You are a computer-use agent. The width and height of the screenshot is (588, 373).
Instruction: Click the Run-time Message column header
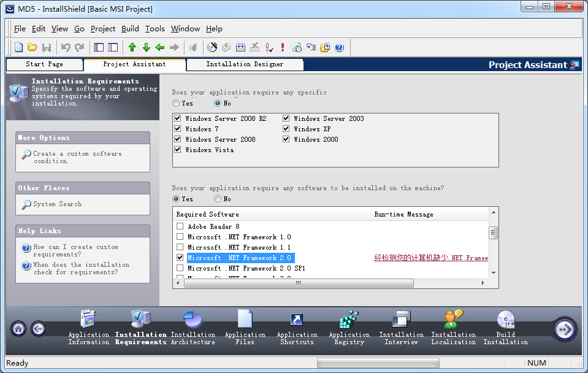point(430,214)
